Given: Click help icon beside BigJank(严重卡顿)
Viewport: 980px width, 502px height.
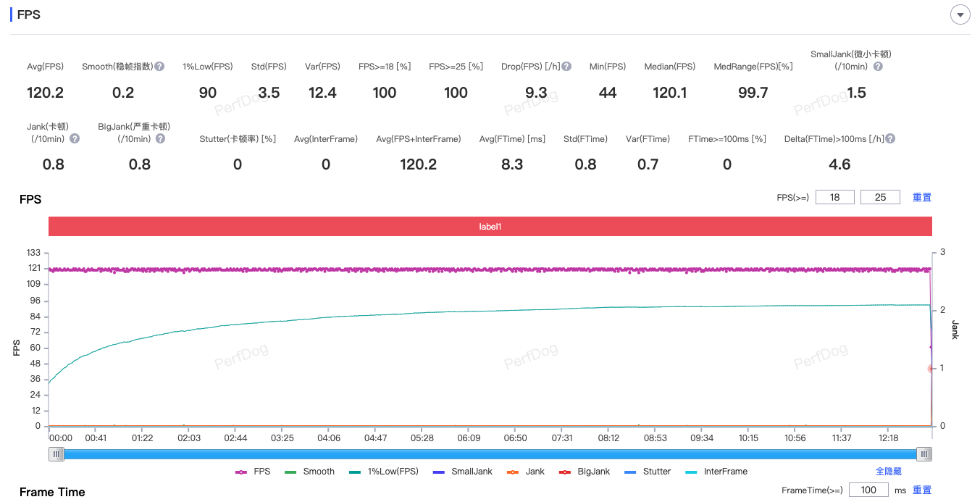Looking at the screenshot, I should pos(160,138).
